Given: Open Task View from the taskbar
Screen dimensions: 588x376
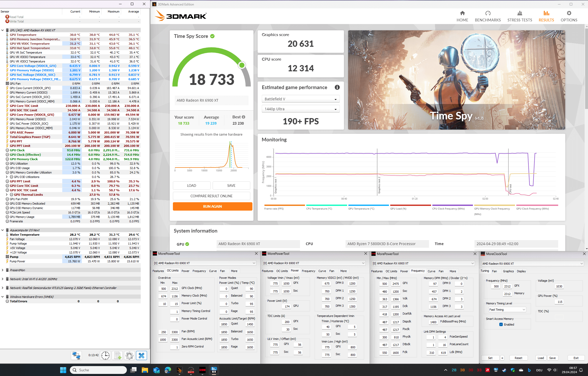Looking at the screenshot, I should pos(134,370).
